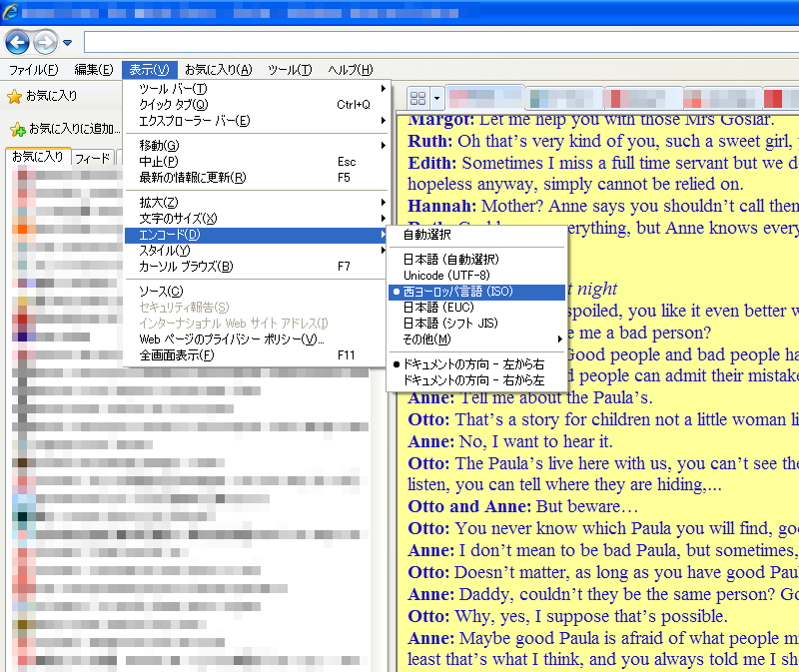
Task: Click the お気に入りに追加 star-plus icon
Action: [x=17, y=129]
